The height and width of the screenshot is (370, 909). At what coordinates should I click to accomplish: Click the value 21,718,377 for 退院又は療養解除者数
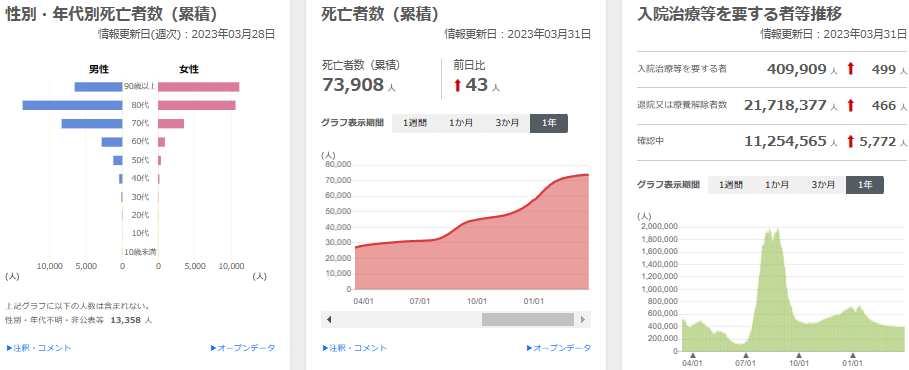coord(786,106)
